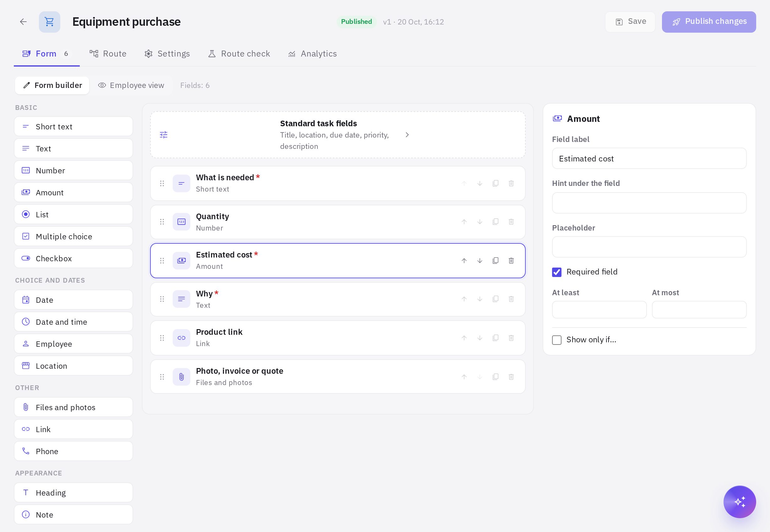Uncheck the Required field checkbox
This screenshot has height=532, width=770.
(x=557, y=272)
